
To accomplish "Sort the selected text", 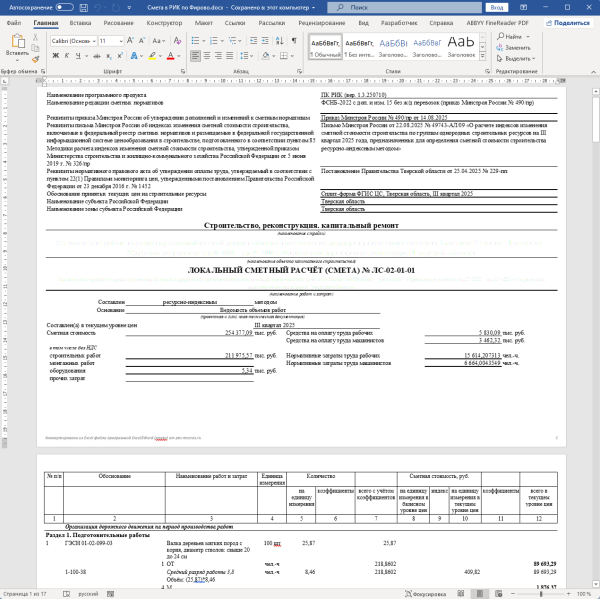I will [x=280, y=41].
